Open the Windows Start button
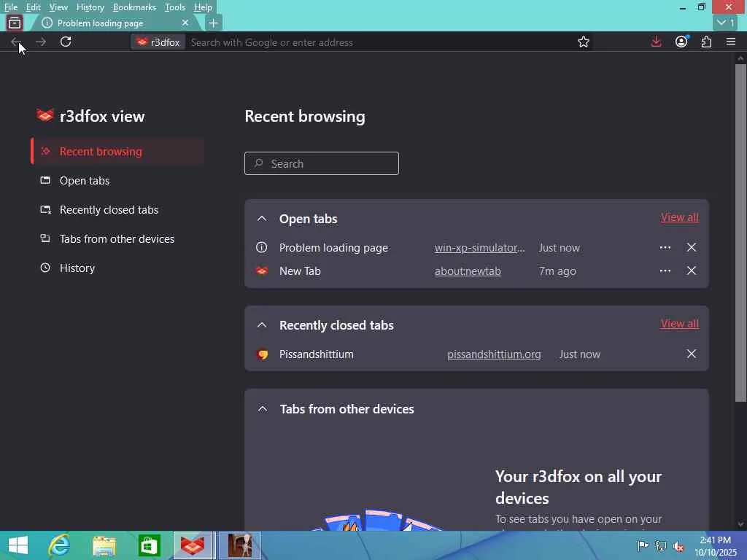The height and width of the screenshot is (560, 747). [x=18, y=545]
